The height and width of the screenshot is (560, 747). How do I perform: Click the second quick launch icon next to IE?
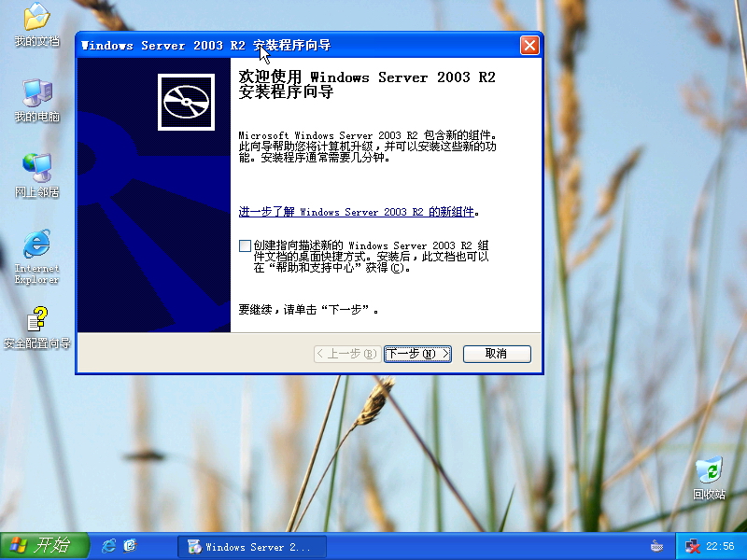click(x=130, y=546)
